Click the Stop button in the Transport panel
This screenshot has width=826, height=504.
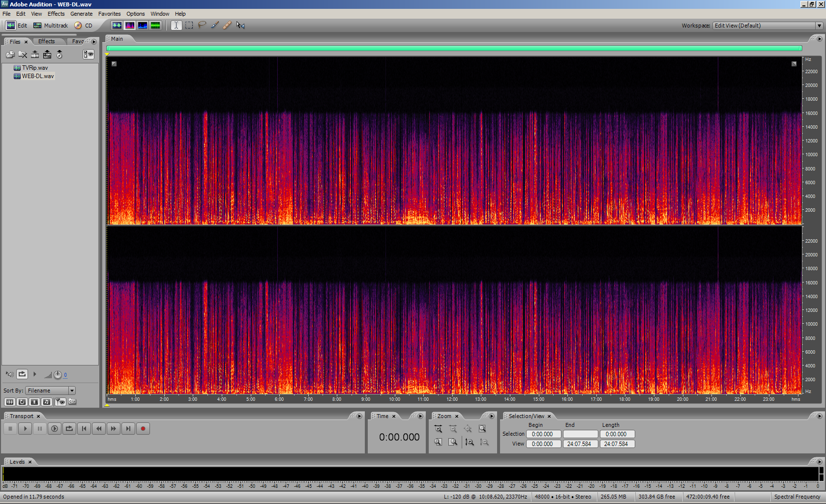(x=10, y=429)
